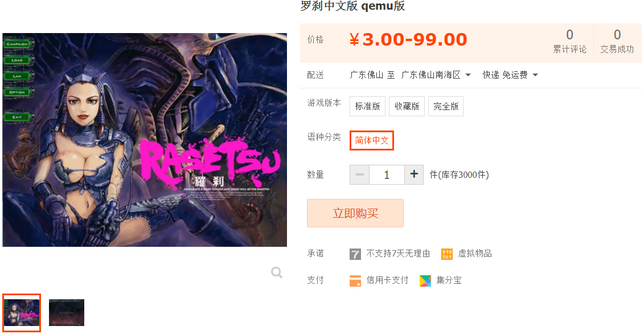This screenshot has height=334, width=644.
Task: Click the 集分宝 colorful icon
Action: 425,280
